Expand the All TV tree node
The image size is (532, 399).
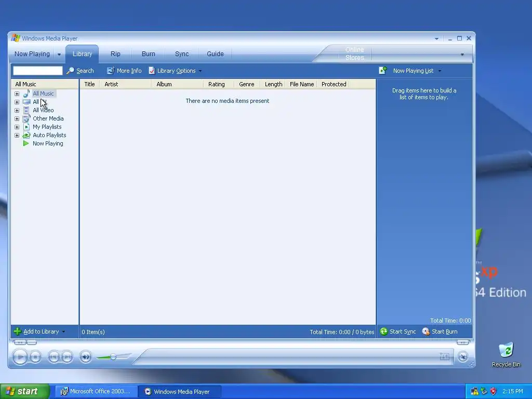click(17, 102)
